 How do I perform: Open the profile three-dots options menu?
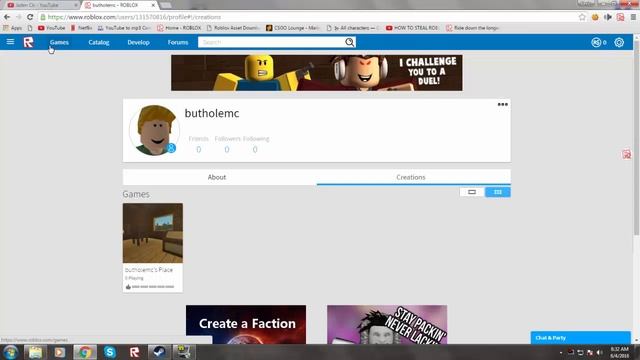[x=502, y=104]
